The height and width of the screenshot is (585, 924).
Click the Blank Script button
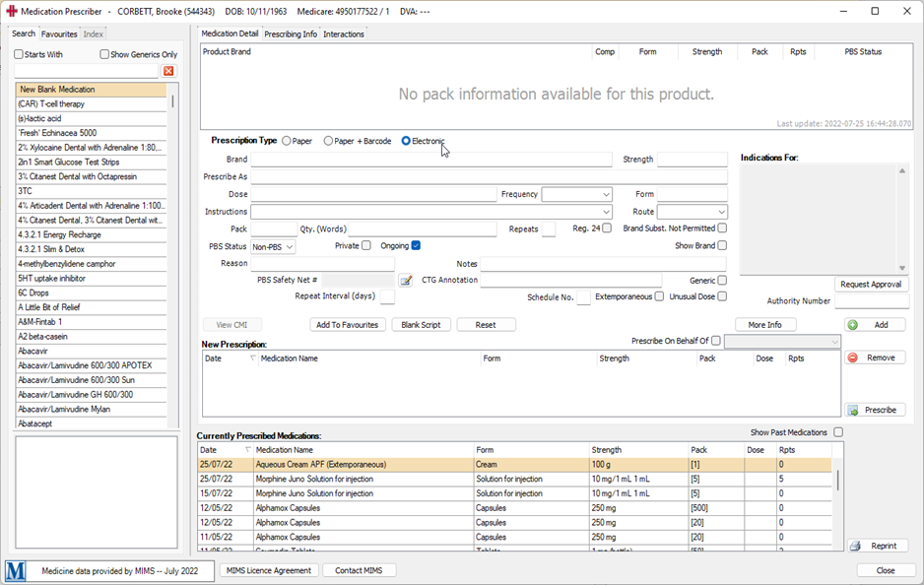click(422, 325)
